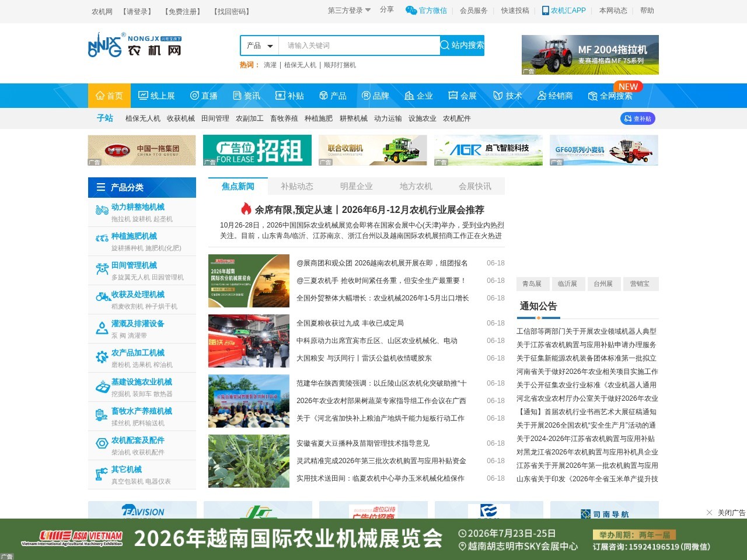Click 会员服务 in the top bar
The height and width of the screenshot is (560, 747).
pos(473,10)
